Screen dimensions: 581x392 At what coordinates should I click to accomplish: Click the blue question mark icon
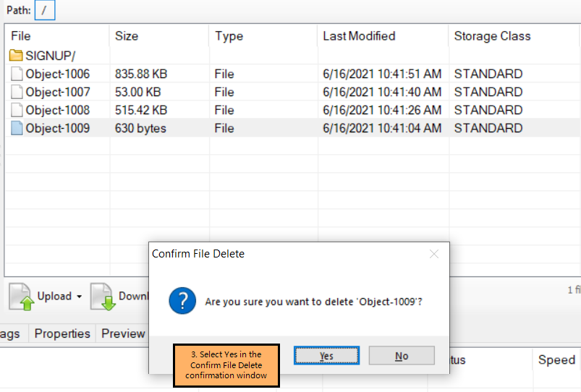[x=182, y=300]
